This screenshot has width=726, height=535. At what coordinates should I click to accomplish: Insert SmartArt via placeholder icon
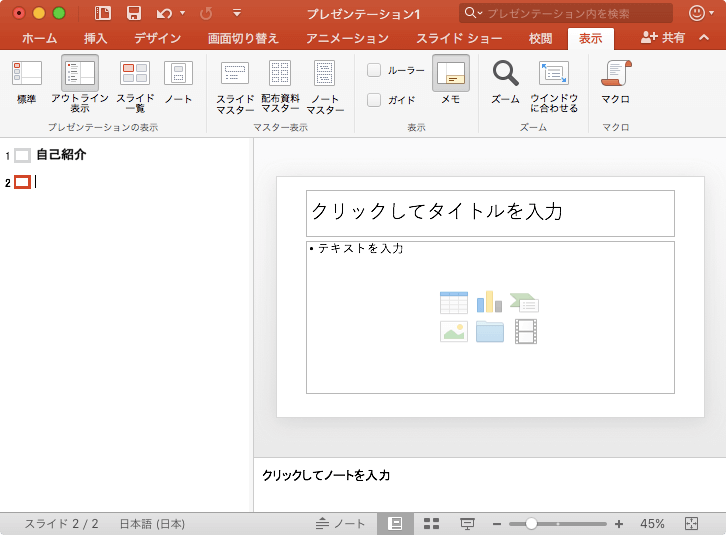tap(524, 303)
